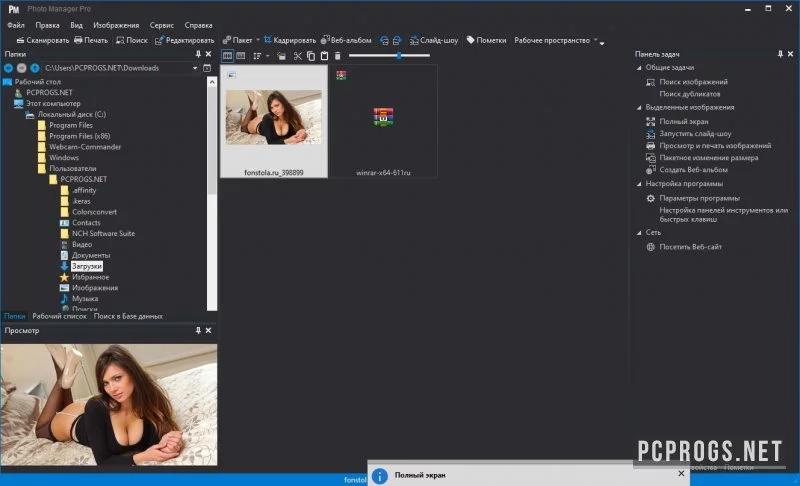Collapse the Общие задачи section
The width and height of the screenshot is (800, 486).
pos(639,67)
